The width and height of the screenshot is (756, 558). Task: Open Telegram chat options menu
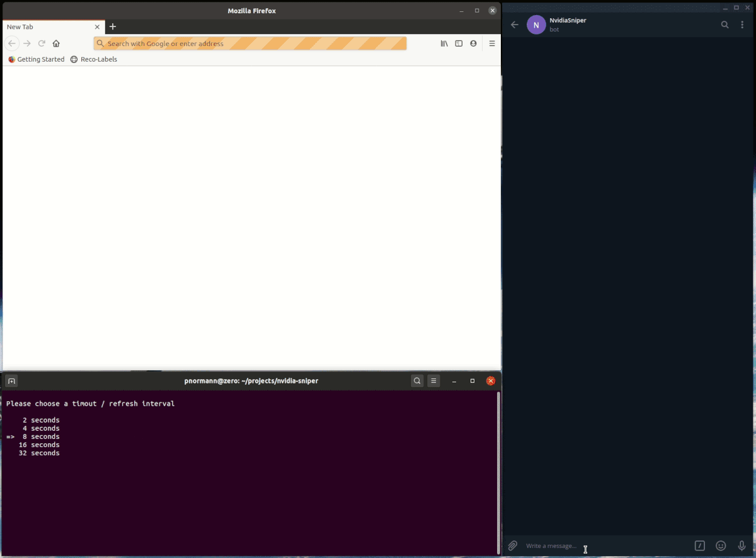pos(742,25)
